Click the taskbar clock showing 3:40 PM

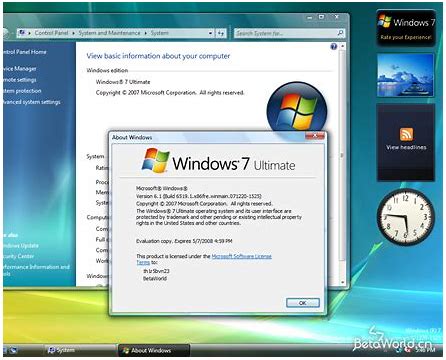425,350
